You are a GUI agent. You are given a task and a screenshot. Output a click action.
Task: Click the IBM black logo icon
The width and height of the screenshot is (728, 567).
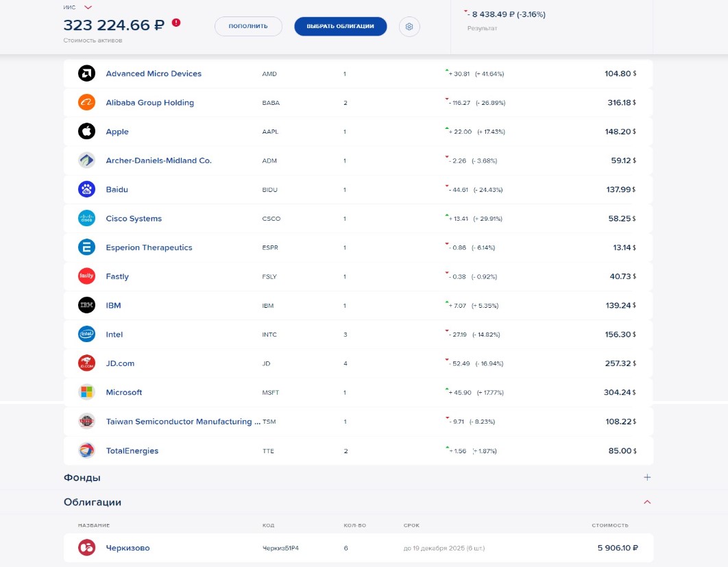point(86,305)
